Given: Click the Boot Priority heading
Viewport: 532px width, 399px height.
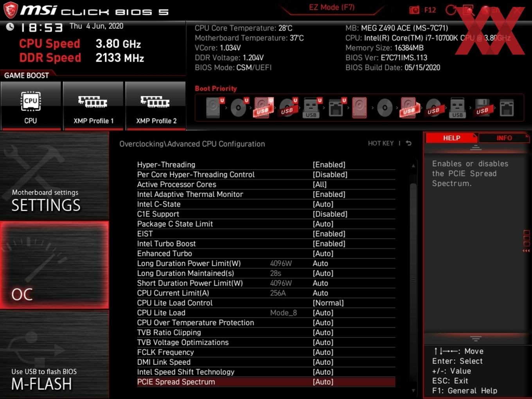Looking at the screenshot, I should click(x=216, y=88).
